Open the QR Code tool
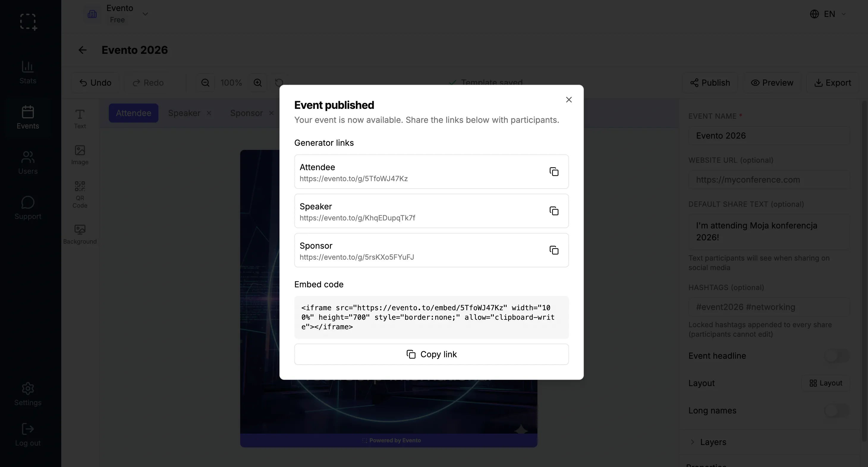This screenshot has width=868, height=467. pos(80,194)
